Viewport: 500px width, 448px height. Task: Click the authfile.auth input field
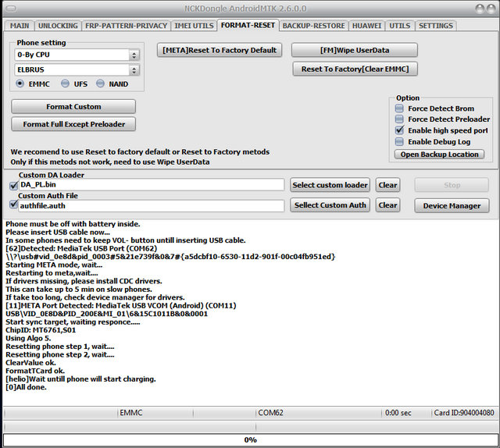point(152,206)
